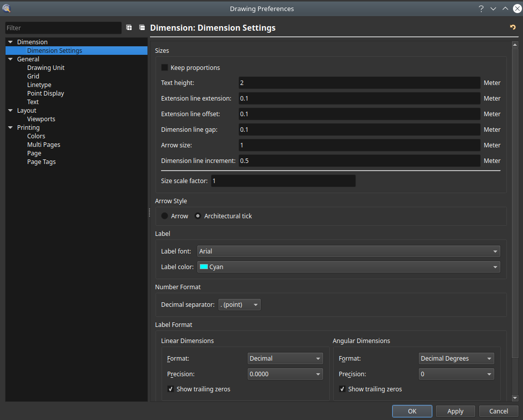The image size is (523, 420).
Task: Click the Apply button
Action: click(455, 411)
